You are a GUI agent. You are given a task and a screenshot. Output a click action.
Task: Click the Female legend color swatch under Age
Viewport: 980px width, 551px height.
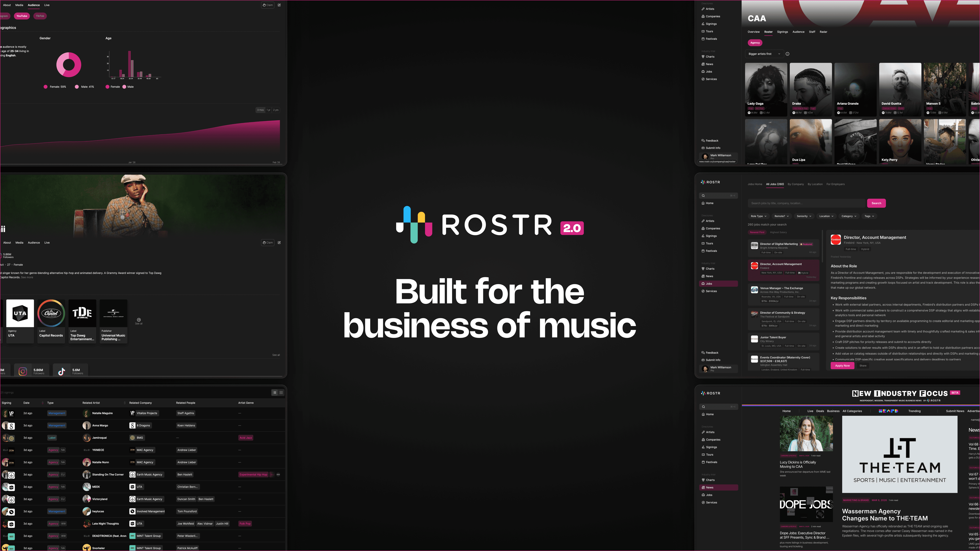point(107,87)
